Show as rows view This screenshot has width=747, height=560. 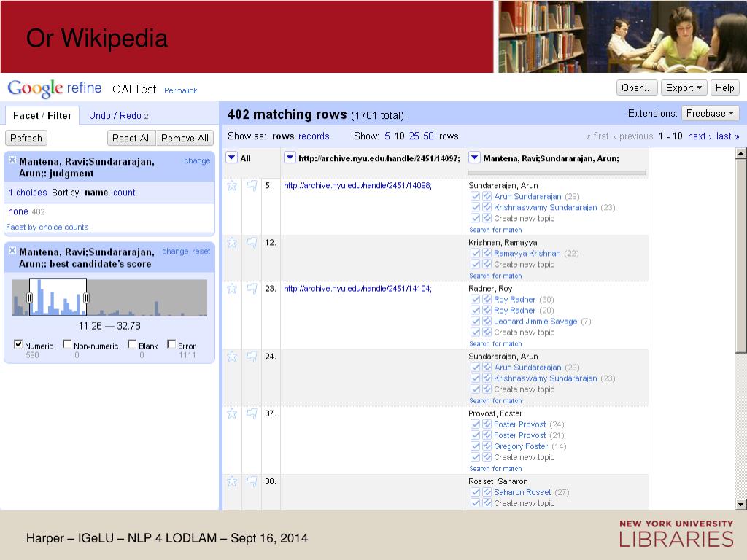tap(283, 136)
